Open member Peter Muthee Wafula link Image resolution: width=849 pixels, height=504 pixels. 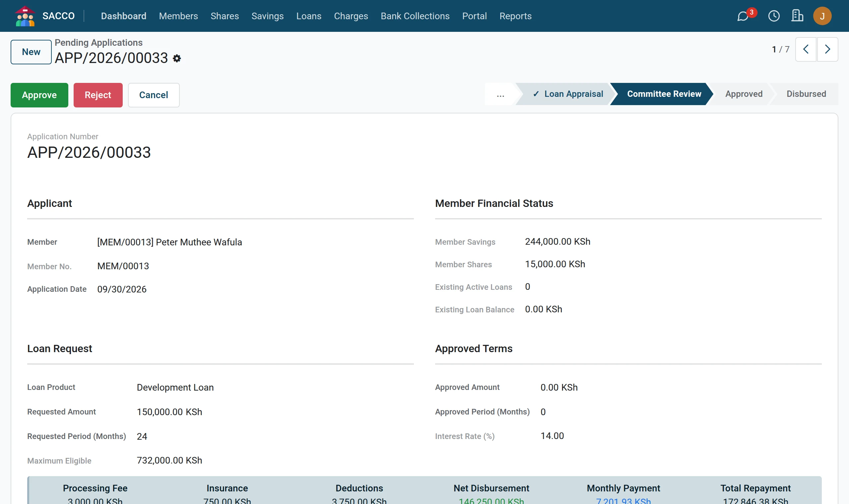coord(169,242)
